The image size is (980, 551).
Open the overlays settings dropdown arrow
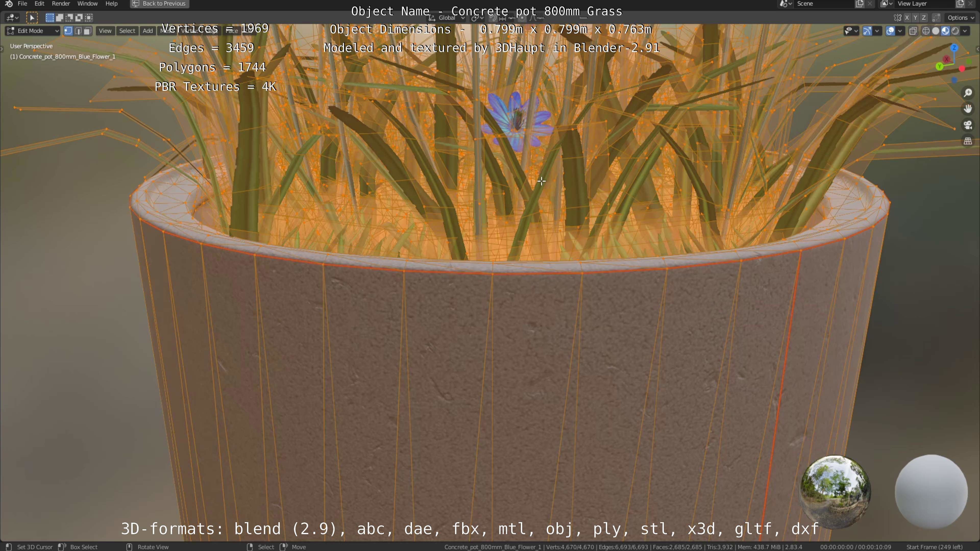coord(900,31)
